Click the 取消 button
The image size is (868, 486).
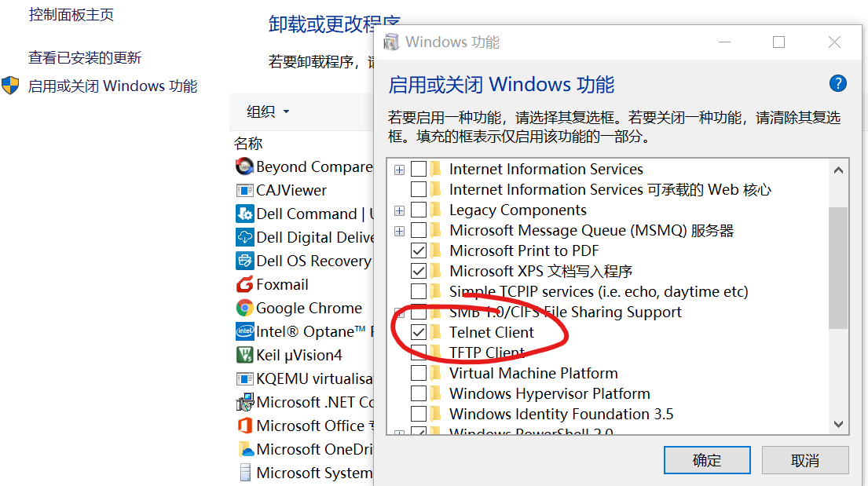pos(805,460)
